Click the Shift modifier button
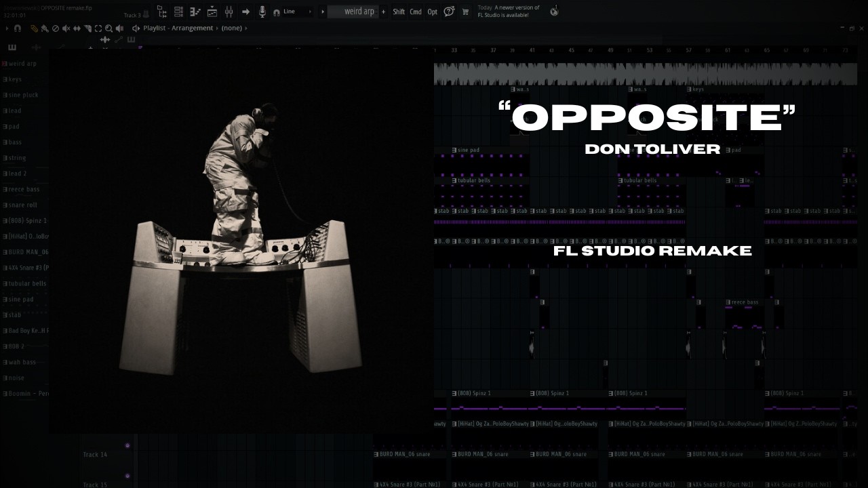The image size is (868, 488). coord(399,12)
